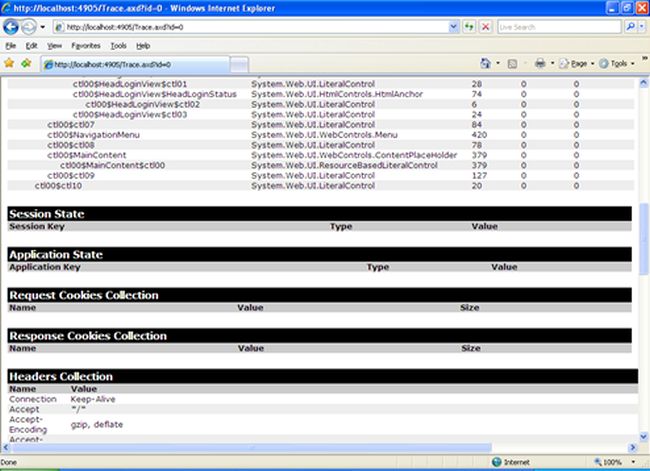Click the ctl00$ctl09 row text

[71, 175]
